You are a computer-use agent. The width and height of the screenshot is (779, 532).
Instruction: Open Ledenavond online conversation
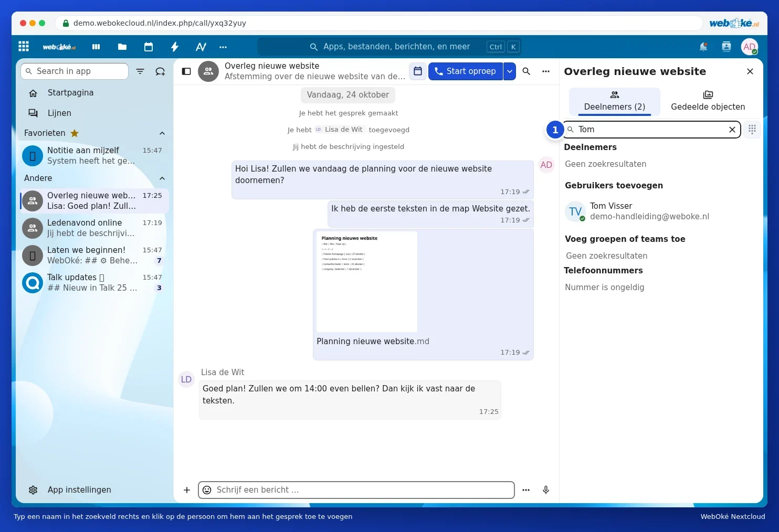click(94, 228)
